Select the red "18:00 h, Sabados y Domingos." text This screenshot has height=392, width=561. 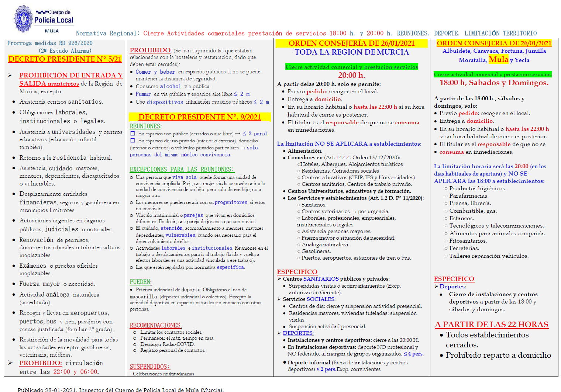point(493,83)
